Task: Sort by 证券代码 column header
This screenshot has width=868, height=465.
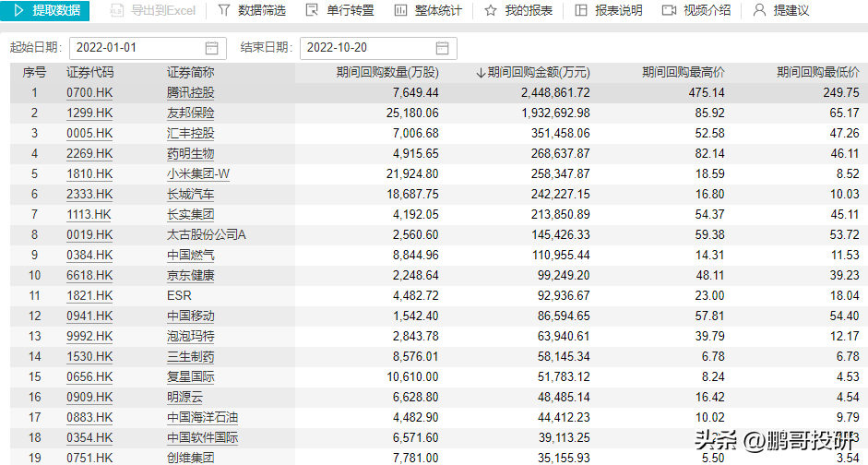Action: click(89, 73)
